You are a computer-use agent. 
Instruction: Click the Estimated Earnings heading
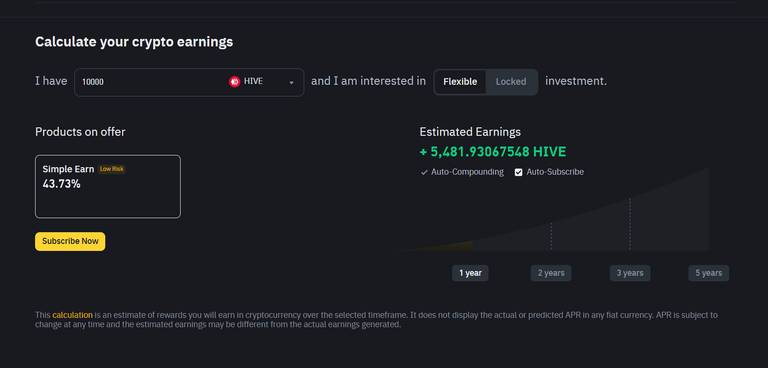coord(470,132)
